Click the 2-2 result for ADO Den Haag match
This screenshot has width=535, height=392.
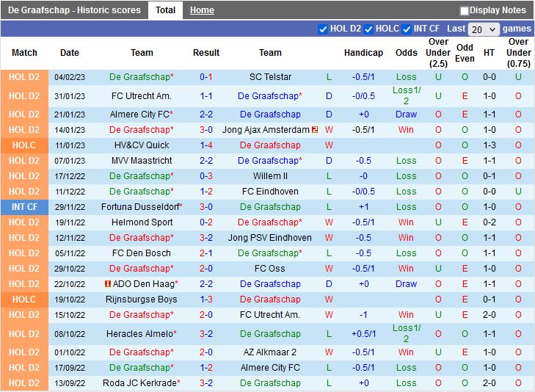[206, 283]
